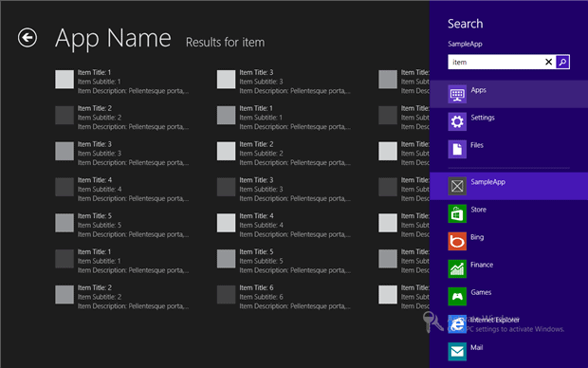This screenshot has width=588, height=368.
Task: Select the Files search scope
Action: point(508,149)
